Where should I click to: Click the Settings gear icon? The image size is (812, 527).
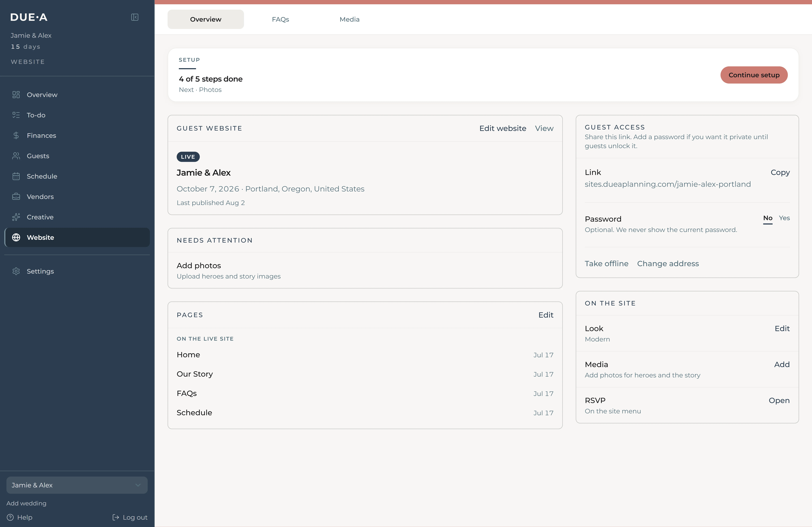pos(16,271)
